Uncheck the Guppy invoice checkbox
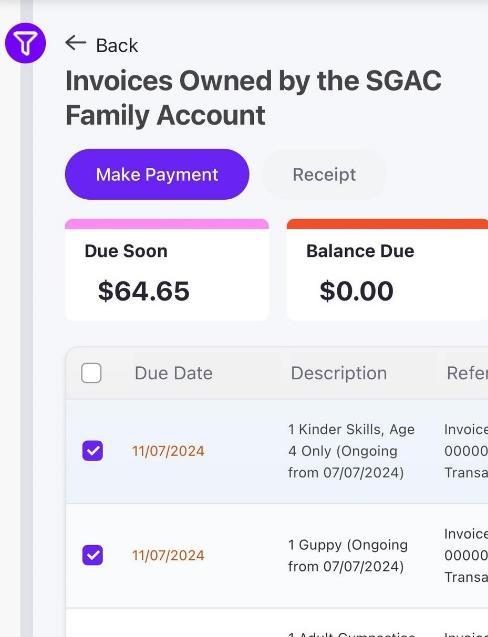Image resolution: width=488 pixels, height=637 pixels. 93,555
